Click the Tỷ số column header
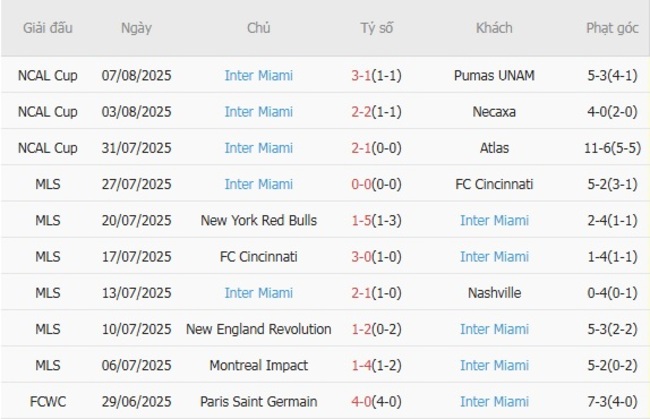Image resolution: width=650 pixels, height=419 pixels. (377, 28)
